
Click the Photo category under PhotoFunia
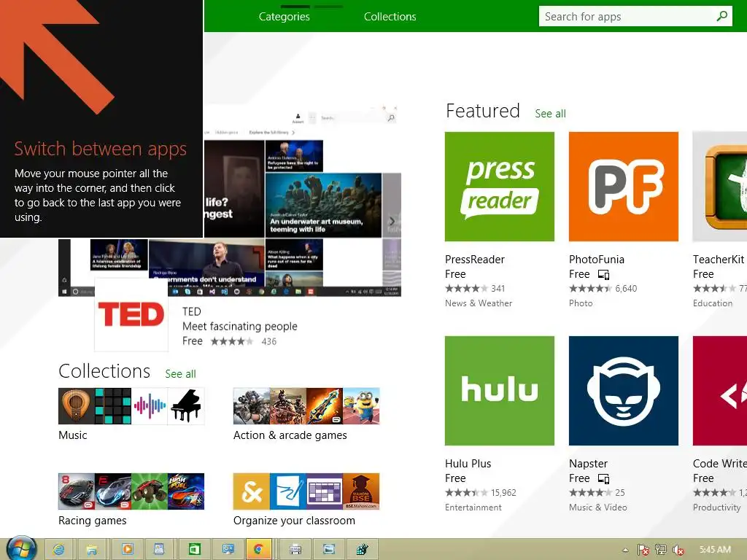[x=581, y=303]
